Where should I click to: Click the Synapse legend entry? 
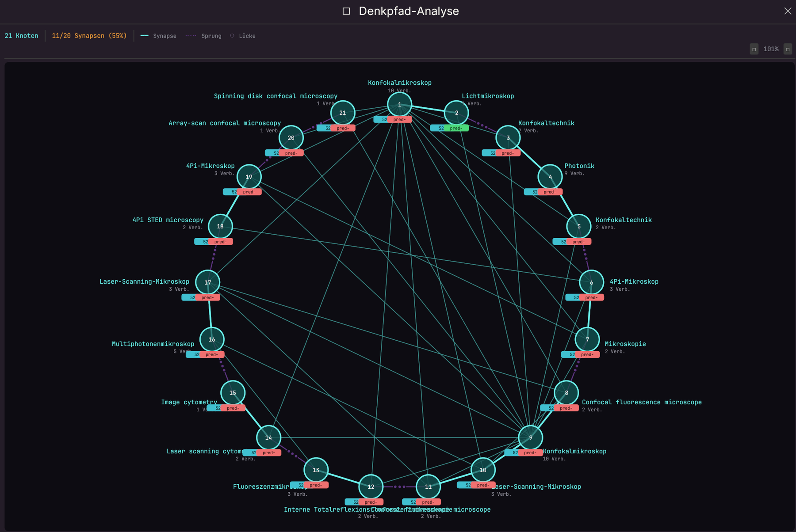tap(158, 36)
